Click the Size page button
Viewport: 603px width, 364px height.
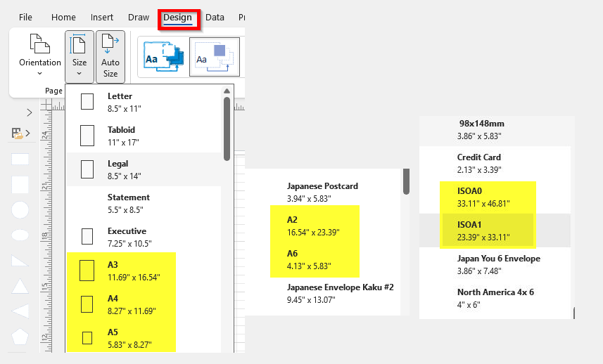click(80, 56)
